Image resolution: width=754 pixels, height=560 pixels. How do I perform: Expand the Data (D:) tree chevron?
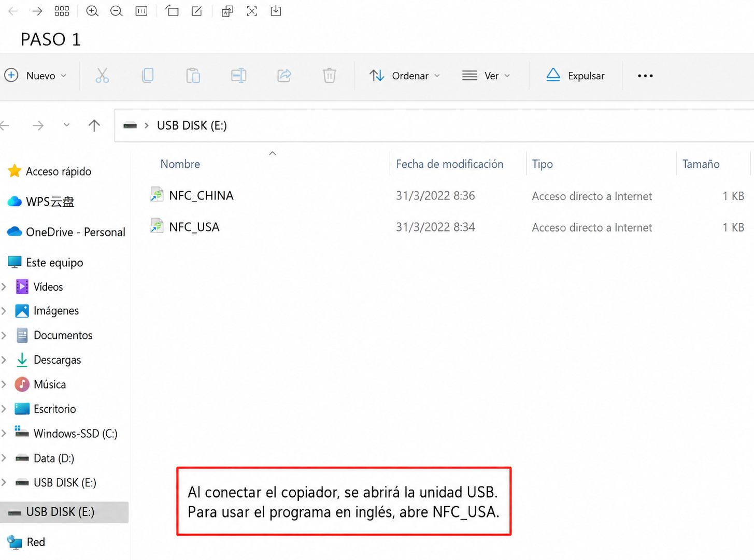pyautogui.click(x=4, y=458)
